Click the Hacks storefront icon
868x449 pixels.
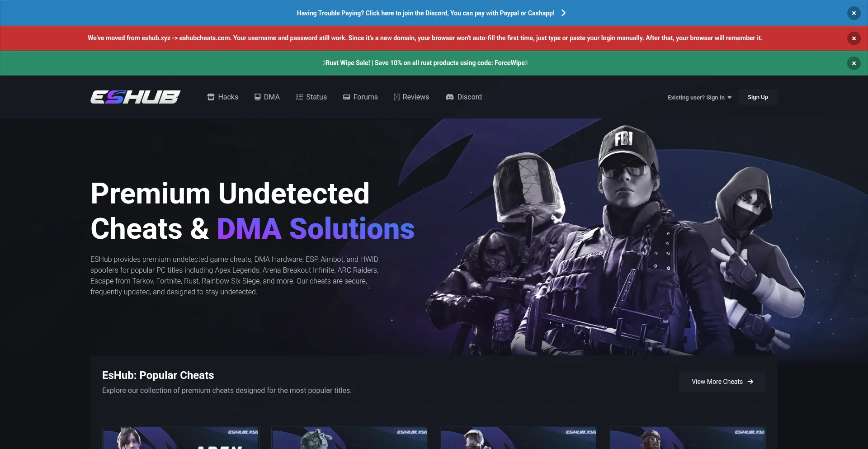[x=211, y=97]
